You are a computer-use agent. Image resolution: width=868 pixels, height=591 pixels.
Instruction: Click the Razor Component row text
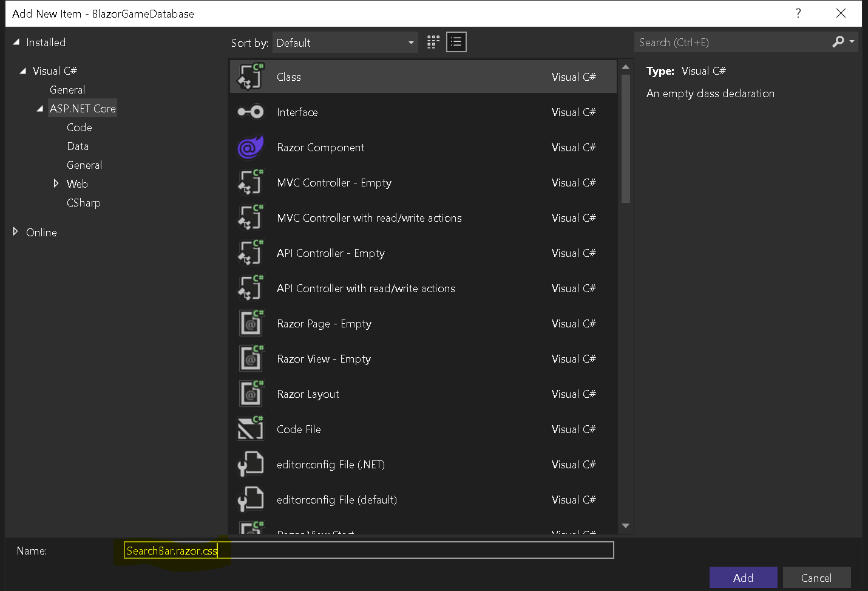click(x=320, y=148)
